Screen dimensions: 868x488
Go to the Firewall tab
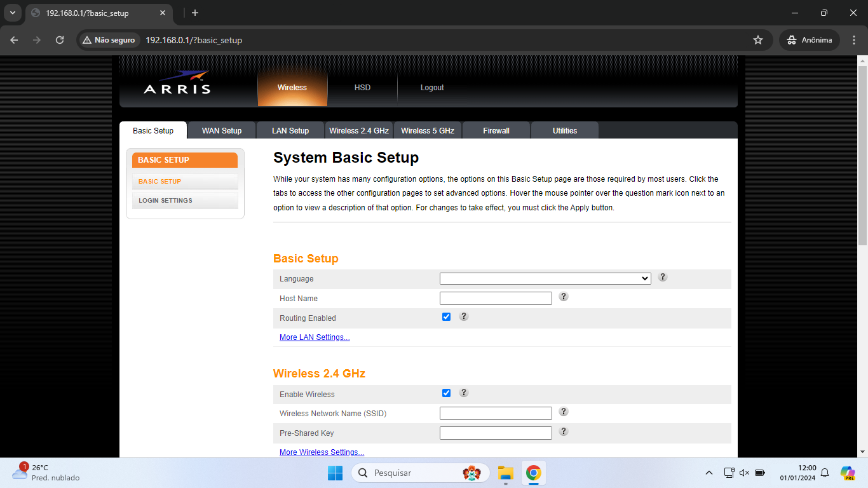tap(496, 130)
